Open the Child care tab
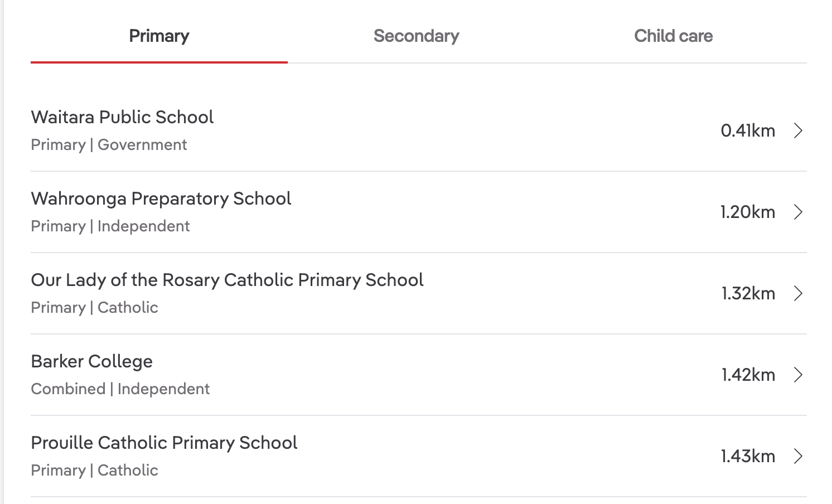This screenshot has height=504, width=832. tap(673, 36)
